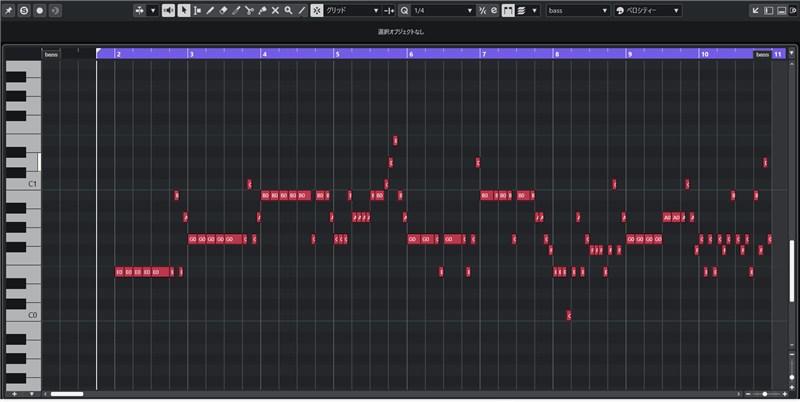800x402 pixels.
Task: Select the first B0 note at bar 4
Action: click(x=265, y=195)
